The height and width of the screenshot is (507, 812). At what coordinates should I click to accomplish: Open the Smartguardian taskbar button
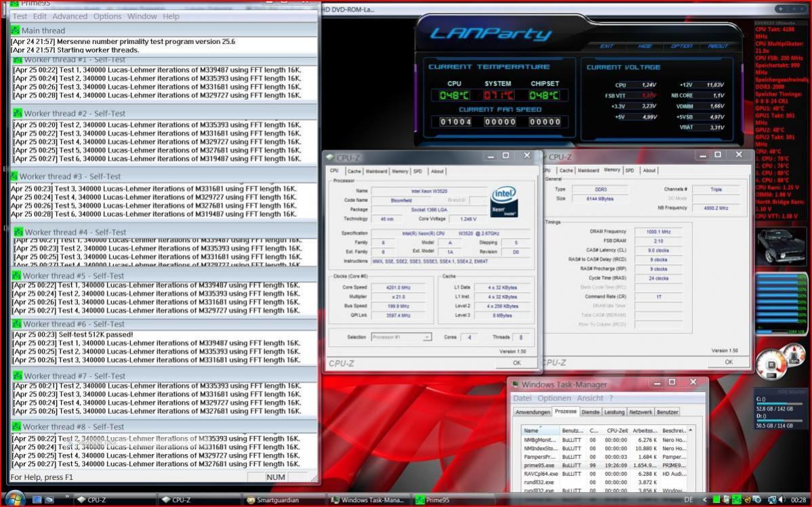(x=283, y=500)
